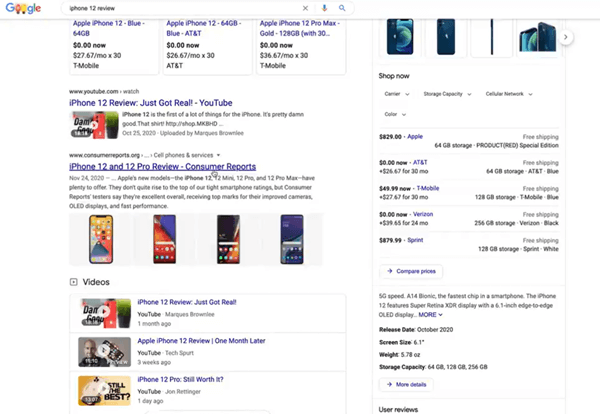Open the Cellular Network filter dropdown
600x414 pixels.
click(509, 94)
